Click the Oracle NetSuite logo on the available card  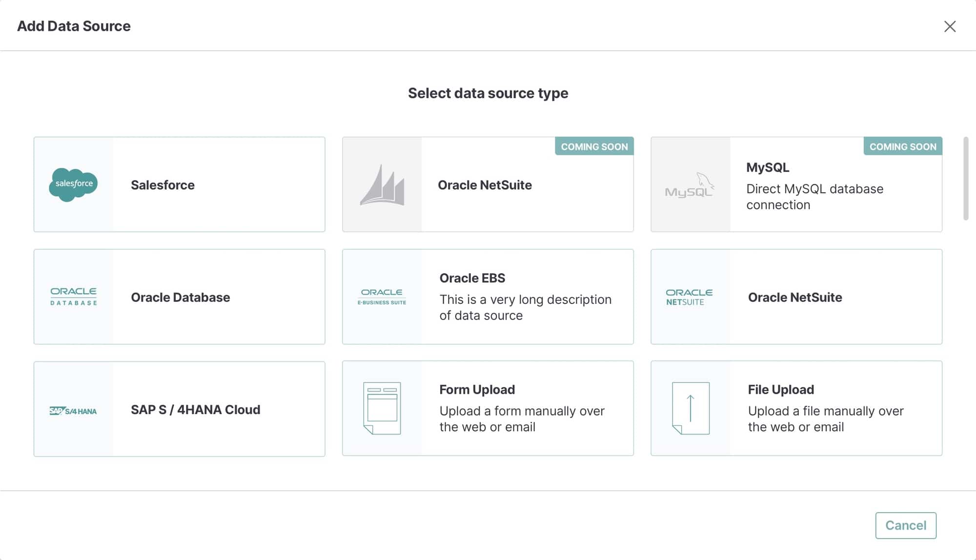point(689,296)
